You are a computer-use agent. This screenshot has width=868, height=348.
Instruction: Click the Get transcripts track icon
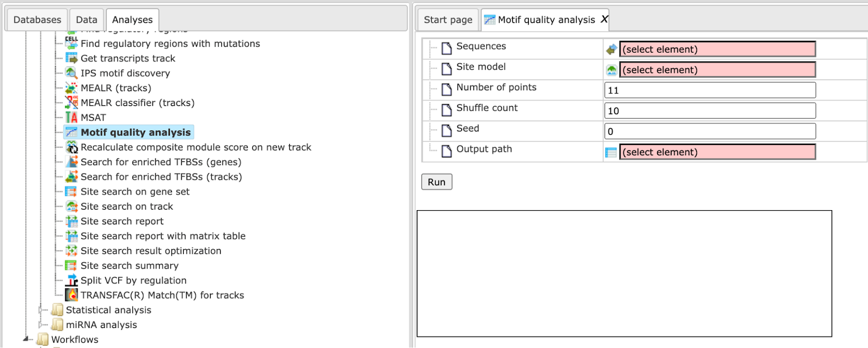pos(72,58)
